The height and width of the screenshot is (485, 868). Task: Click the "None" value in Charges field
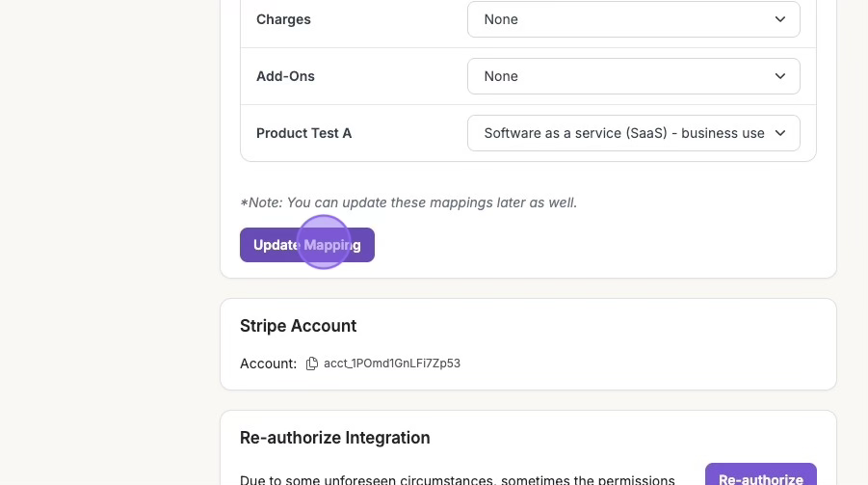click(x=501, y=19)
